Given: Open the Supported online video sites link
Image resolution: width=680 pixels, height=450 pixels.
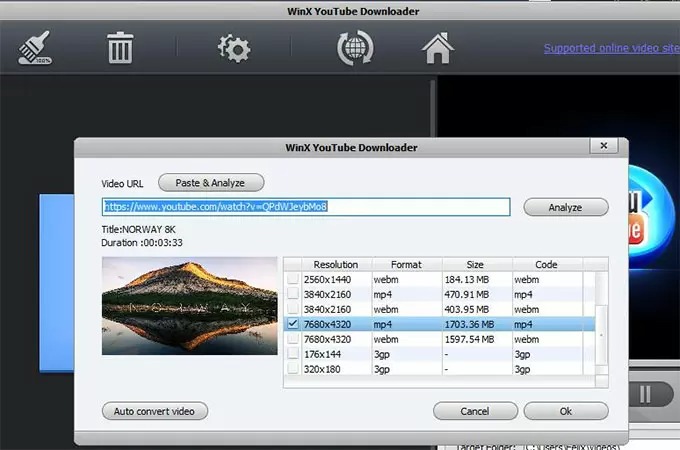Looking at the screenshot, I should pos(611,48).
